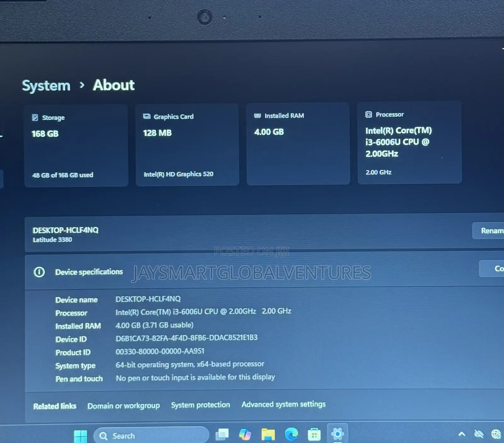Click the '168 GB' storage value
The width and height of the screenshot is (504, 443).
click(x=45, y=134)
